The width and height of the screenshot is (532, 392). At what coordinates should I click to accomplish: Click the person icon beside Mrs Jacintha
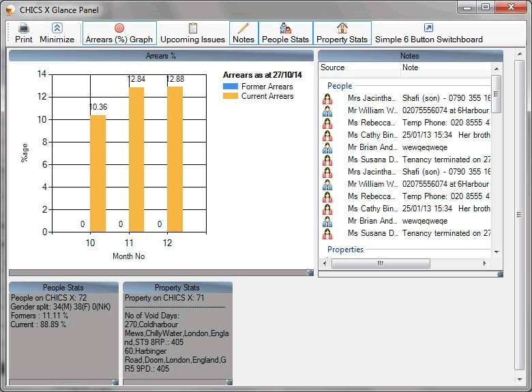click(327, 98)
